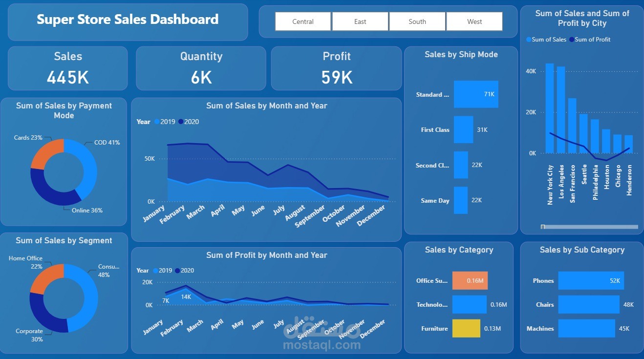Click the Sum of Profit legend marker
The width and height of the screenshot is (644, 359).
click(x=572, y=40)
